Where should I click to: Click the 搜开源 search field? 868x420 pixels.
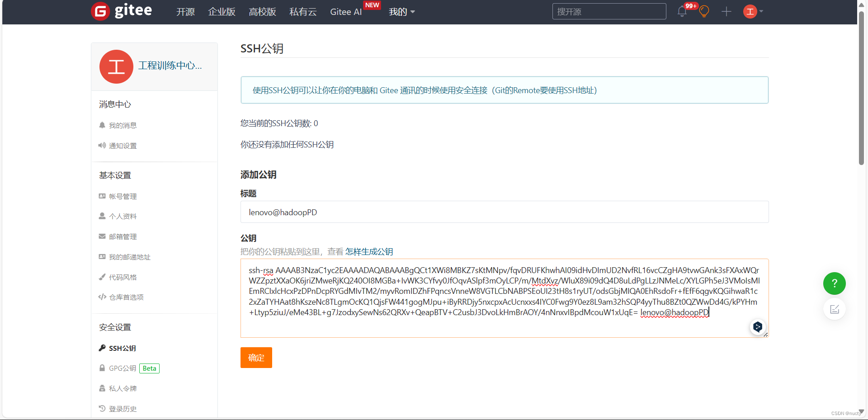pos(609,12)
